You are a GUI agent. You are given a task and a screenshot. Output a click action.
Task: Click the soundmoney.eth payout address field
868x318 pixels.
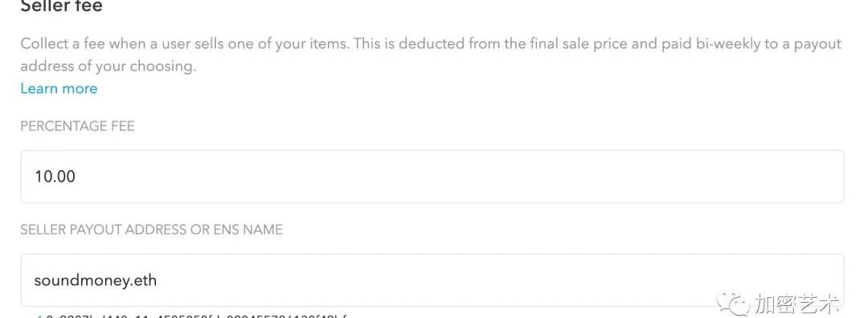(x=432, y=280)
